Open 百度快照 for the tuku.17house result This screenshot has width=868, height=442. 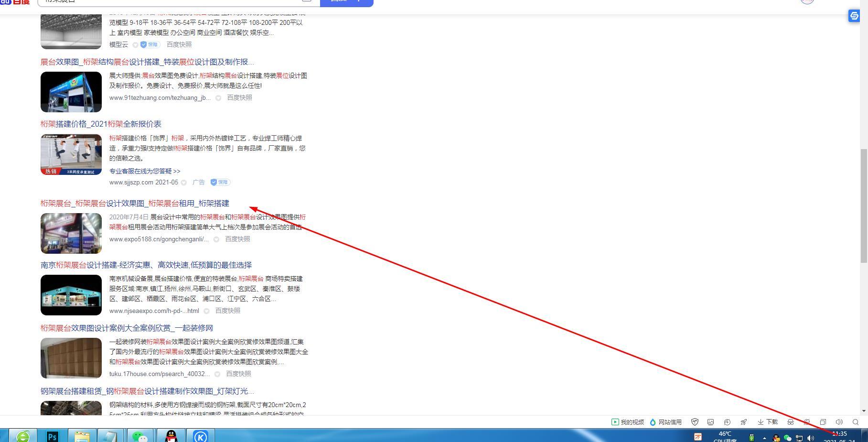(x=238, y=374)
